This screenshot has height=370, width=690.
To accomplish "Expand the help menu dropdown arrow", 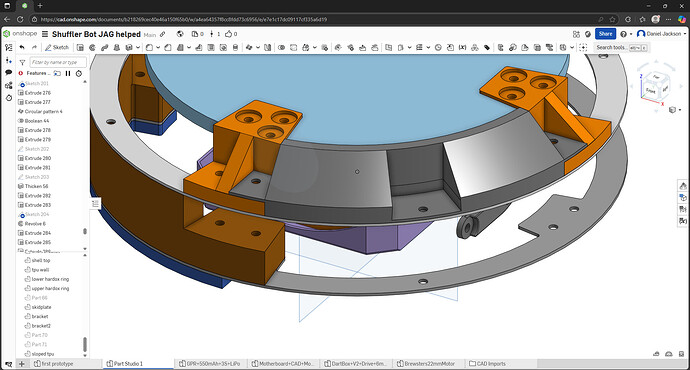I will point(631,34).
